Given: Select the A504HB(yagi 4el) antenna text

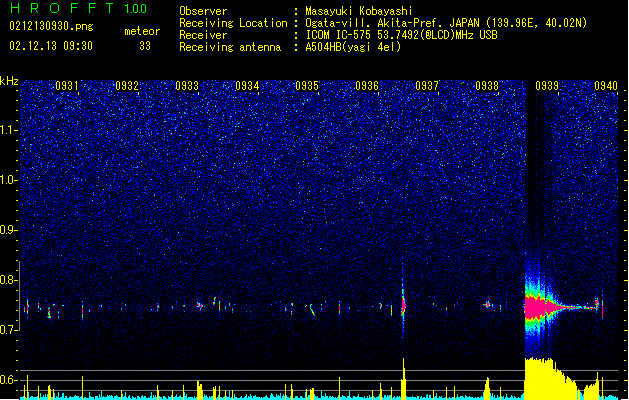Looking at the screenshot, I should [353, 47].
